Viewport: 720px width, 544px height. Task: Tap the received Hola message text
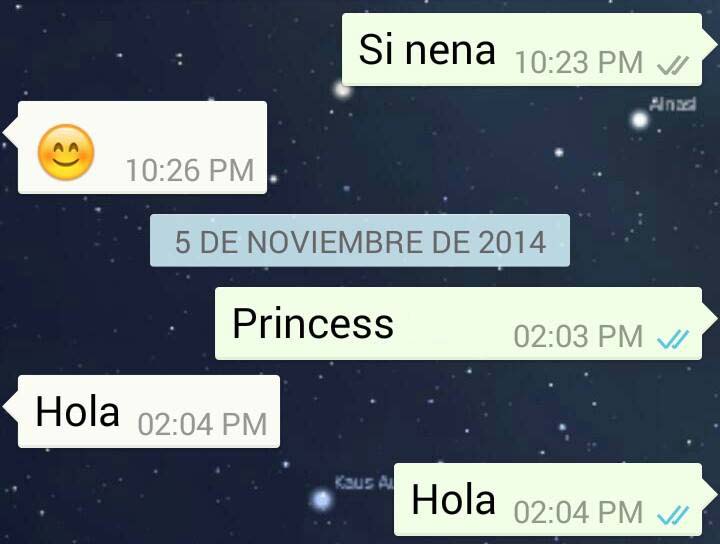tap(77, 411)
